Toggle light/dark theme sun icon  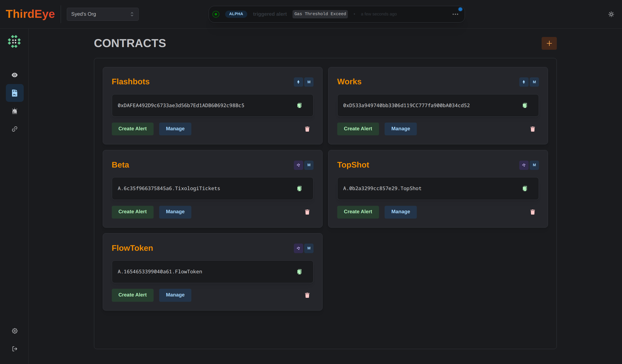[x=611, y=14]
